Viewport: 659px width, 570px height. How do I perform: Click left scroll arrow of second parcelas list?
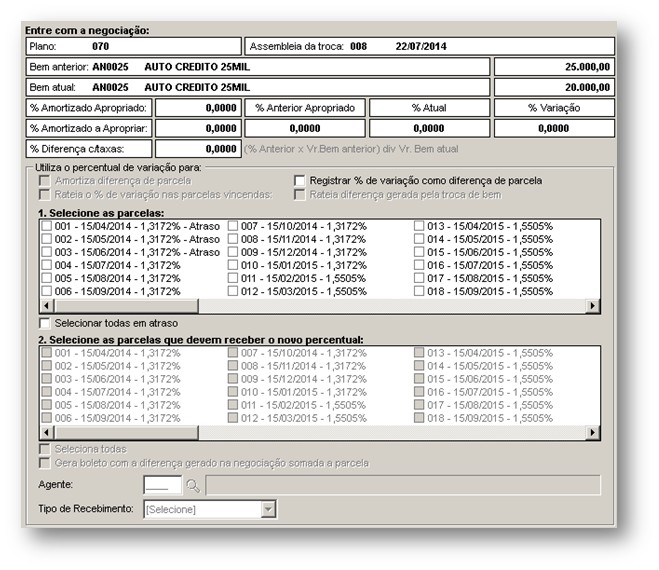(47, 433)
